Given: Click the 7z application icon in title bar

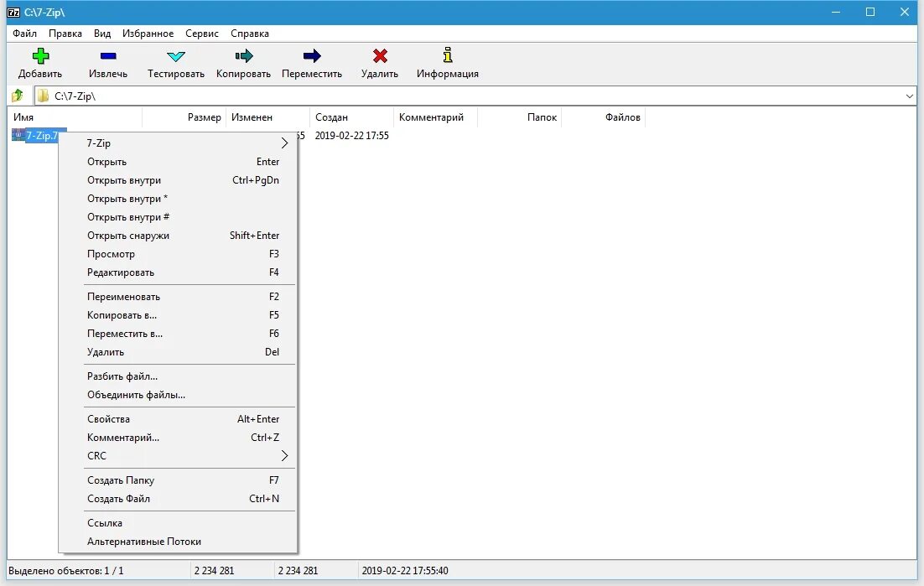Looking at the screenshot, I should pos(13,13).
